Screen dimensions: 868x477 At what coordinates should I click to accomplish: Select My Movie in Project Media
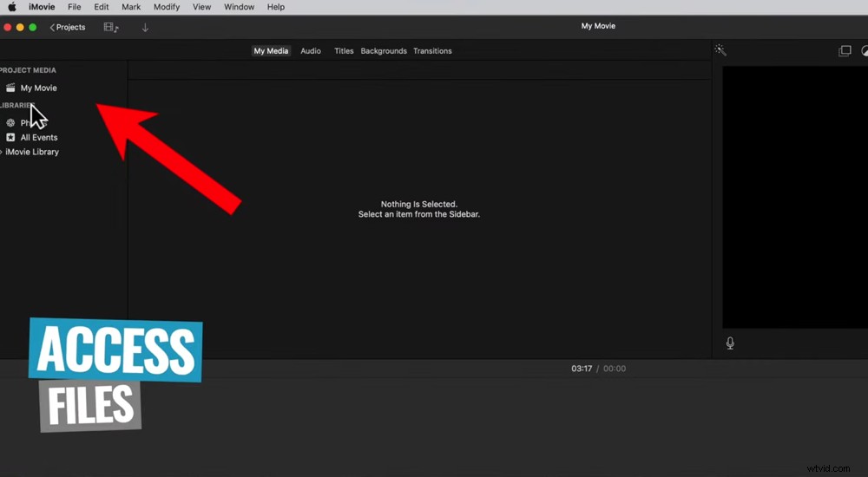(x=39, y=88)
